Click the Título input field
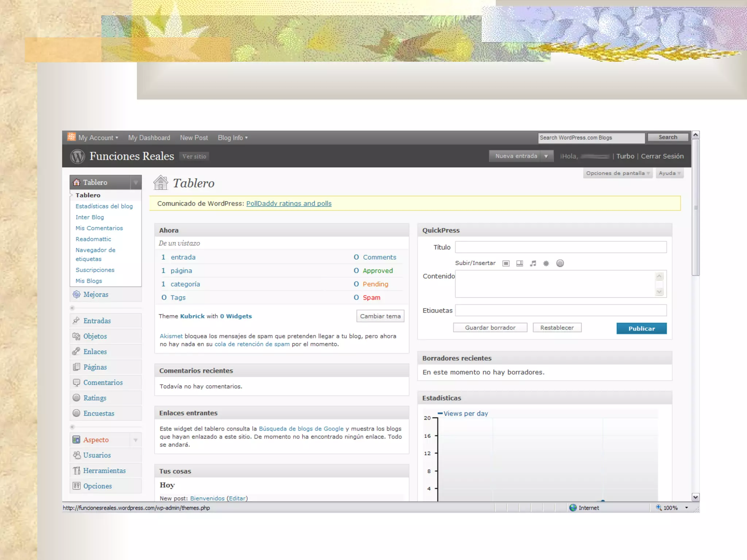Viewport: 747px width, 560px height. click(561, 247)
